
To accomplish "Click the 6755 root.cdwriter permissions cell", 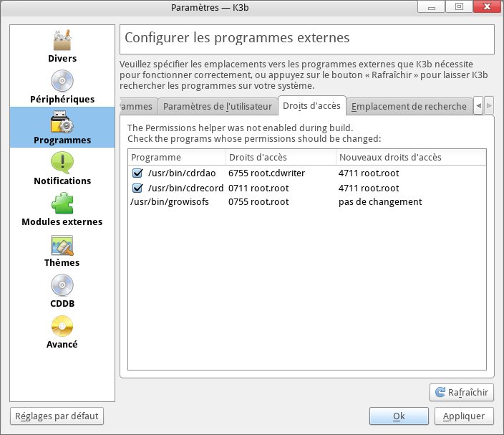I will coord(266,173).
